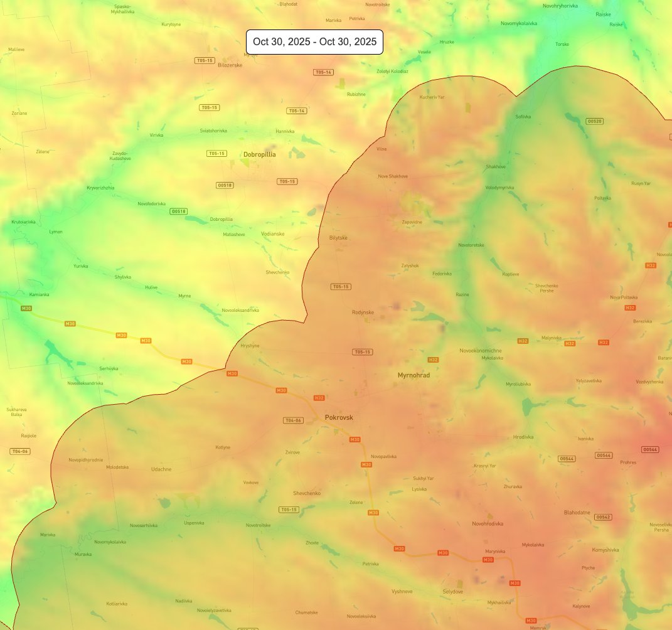Click the Kamianka label
This screenshot has width=672, height=630.
pyautogui.click(x=39, y=295)
